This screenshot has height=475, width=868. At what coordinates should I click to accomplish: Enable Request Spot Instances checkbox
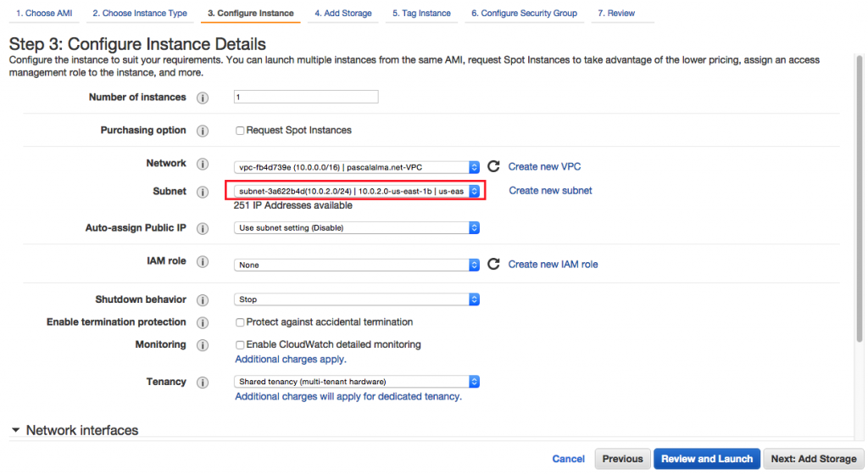240,131
